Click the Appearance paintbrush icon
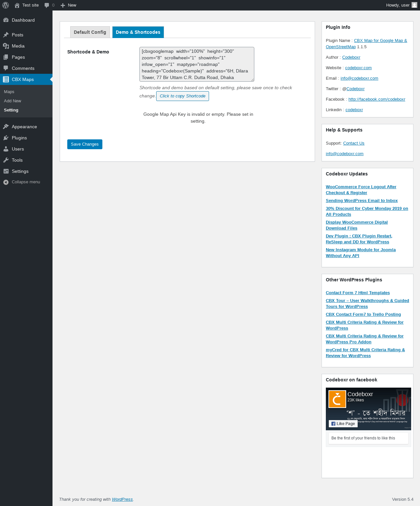 click(x=6, y=127)
